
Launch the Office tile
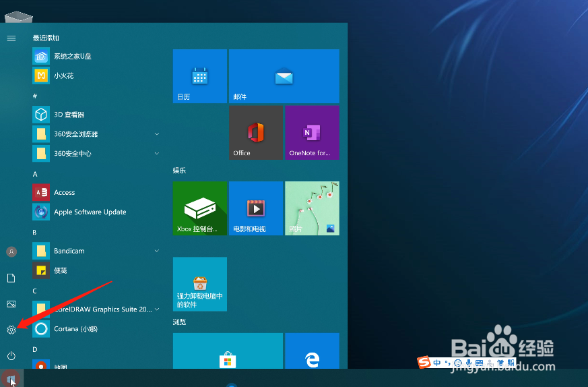pos(256,133)
